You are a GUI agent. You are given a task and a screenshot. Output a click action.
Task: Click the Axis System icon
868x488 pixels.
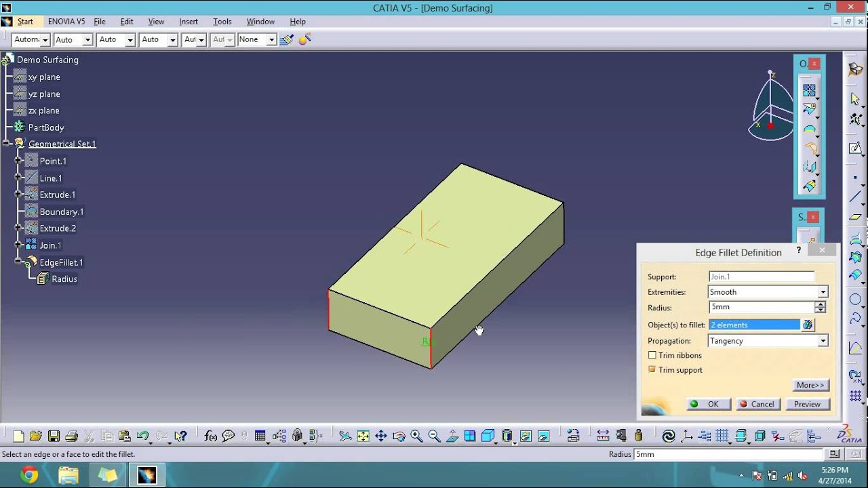tap(687, 436)
